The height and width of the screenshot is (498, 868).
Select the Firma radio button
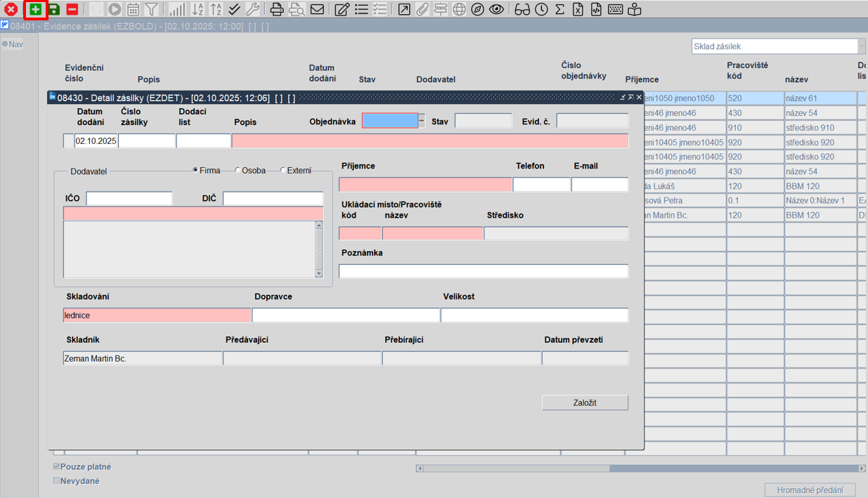pos(195,171)
